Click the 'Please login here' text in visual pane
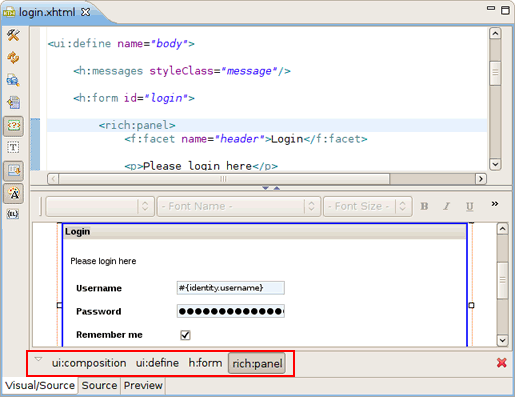The image size is (515, 397). (103, 261)
